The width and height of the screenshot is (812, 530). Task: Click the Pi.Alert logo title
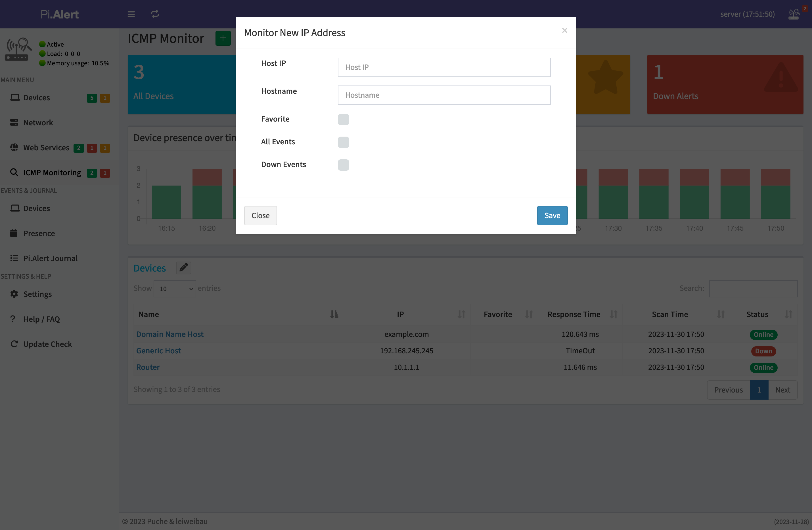59,14
